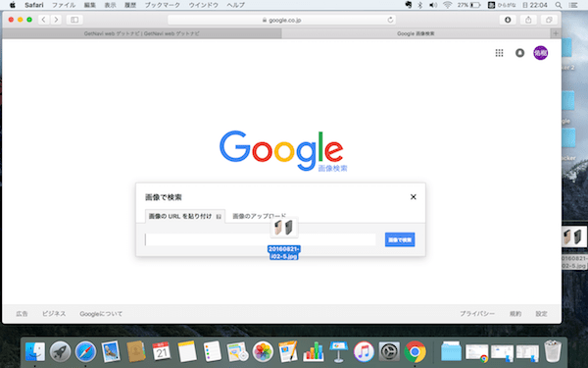Reload the page with refresh icon

point(390,20)
